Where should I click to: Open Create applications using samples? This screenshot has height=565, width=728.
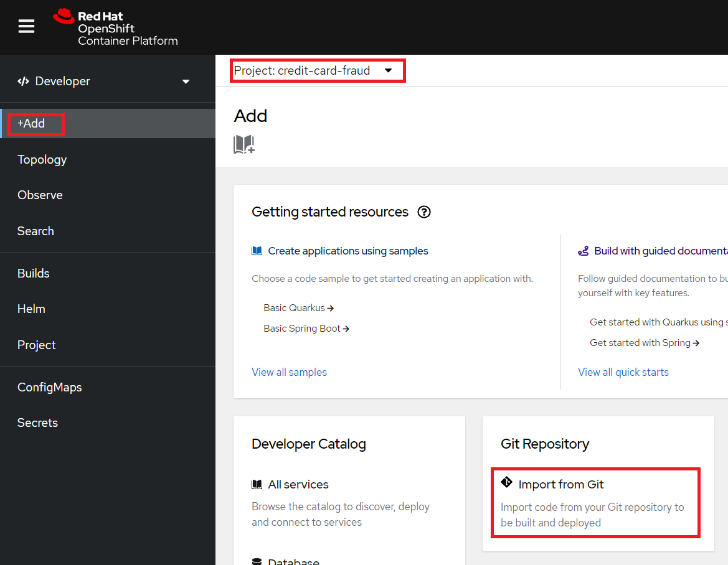point(348,251)
